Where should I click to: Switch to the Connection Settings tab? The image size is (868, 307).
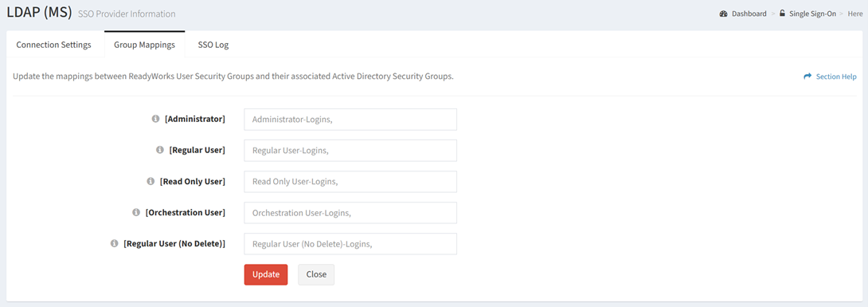coord(53,45)
